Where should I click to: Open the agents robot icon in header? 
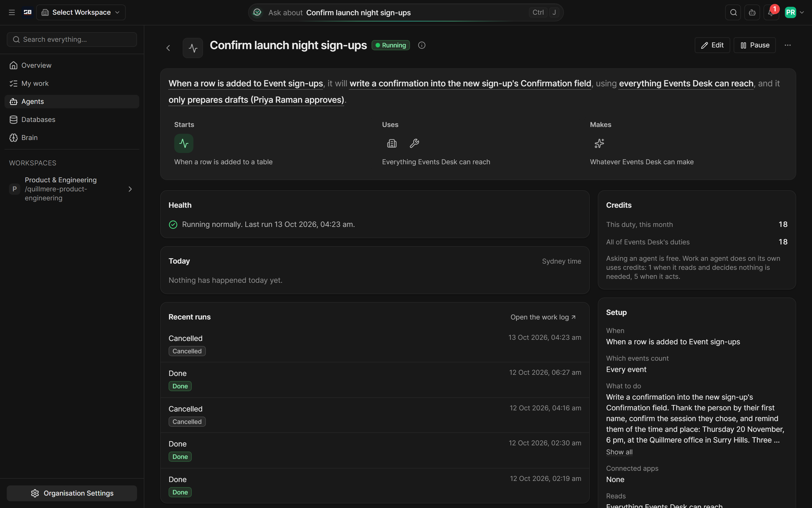[x=752, y=12]
